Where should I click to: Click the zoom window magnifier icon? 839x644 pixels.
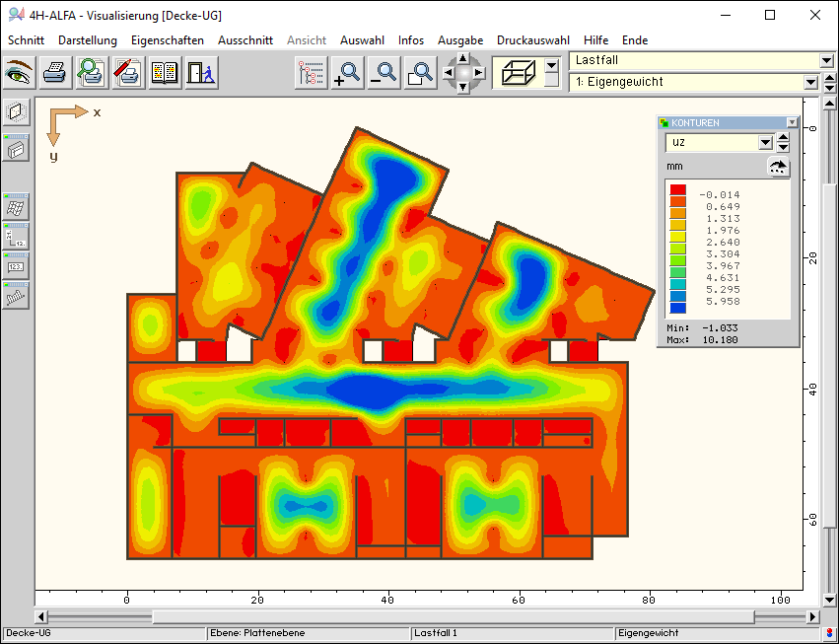(x=420, y=72)
